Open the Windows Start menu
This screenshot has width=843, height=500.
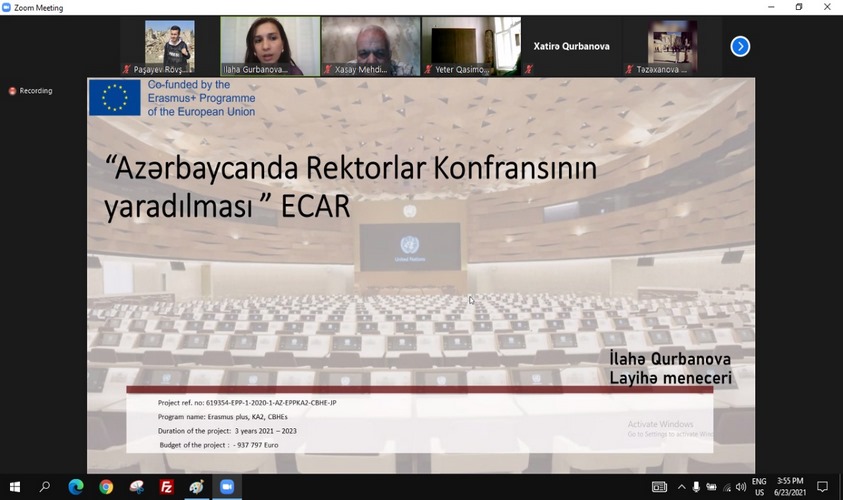click(14, 487)
